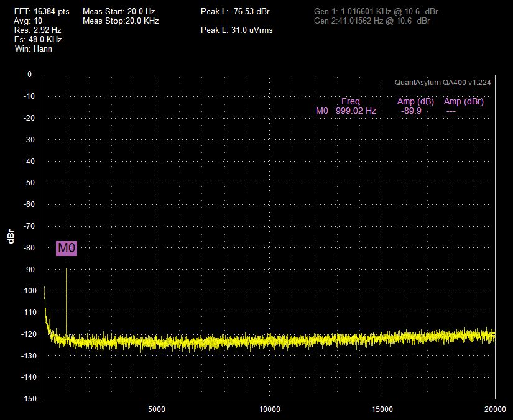Image resolution: width=513 pixels, height=420 pixels.
Task: Click the 'Peak L: -76.53 dBr' reading
Action: tap(235, 11)
